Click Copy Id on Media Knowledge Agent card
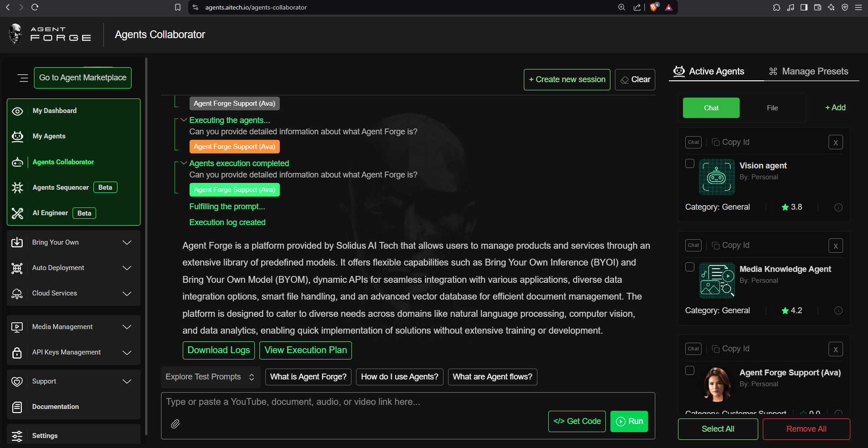The height and width of the screenshot is (448, 868). [x=731, y=245]
